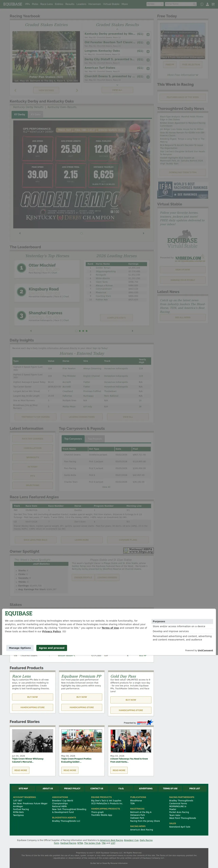Open the Triple Crown Prospect Profiles story thumbnail
The height and width of the screenshot is (868, 218).
[x=82, y=741]
